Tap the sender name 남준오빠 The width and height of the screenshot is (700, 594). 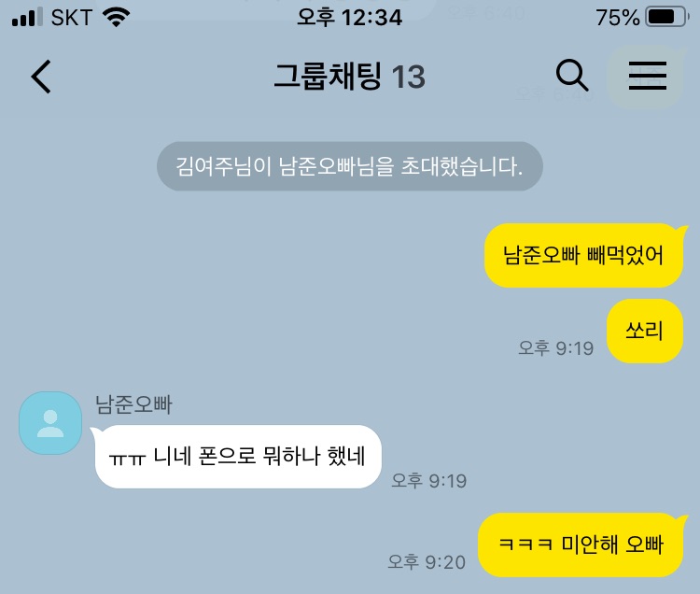coord(133,404)
